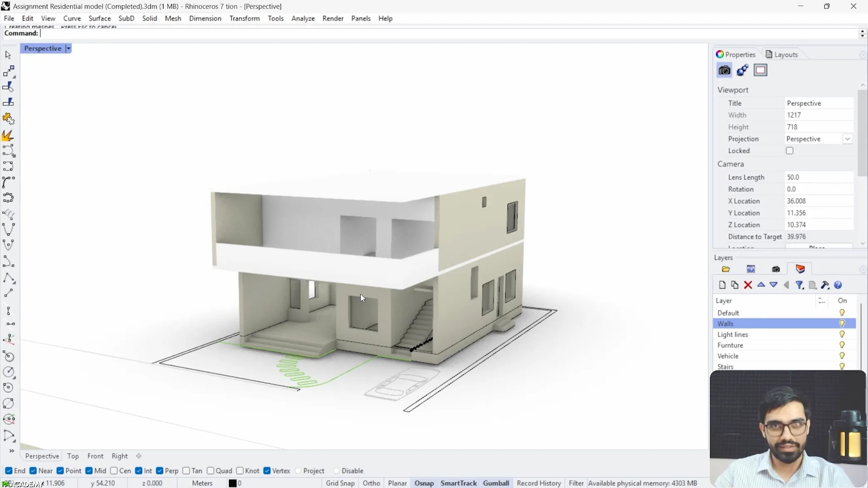
Task: Click the layer tools hammer icon
Action: point(825,285)
